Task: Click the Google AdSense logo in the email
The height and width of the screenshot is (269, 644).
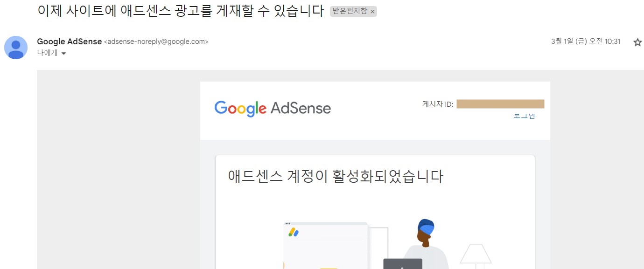Action: tap(273, 109)
